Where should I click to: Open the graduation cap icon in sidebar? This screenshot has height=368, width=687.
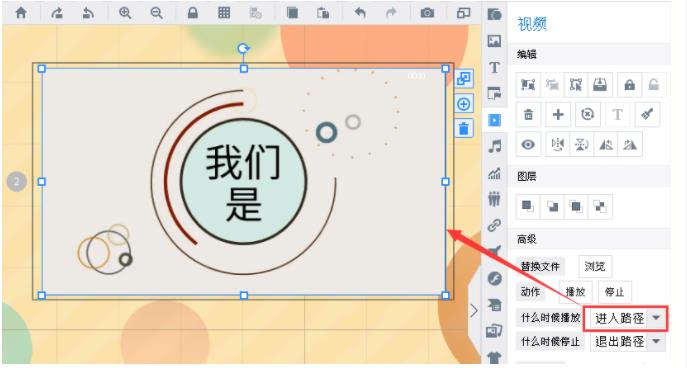click(x=494, y=304)
